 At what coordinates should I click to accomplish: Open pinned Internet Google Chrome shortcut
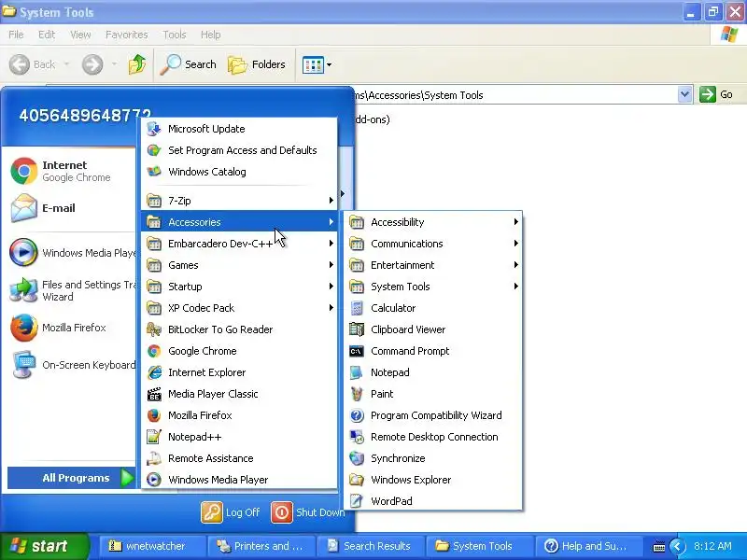coord(72,171)
